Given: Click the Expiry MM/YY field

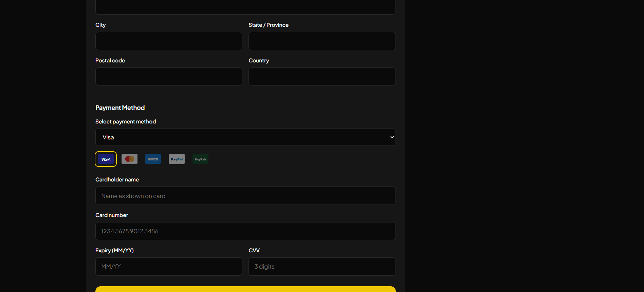Looking at the screenshot, I should [169, 267].
